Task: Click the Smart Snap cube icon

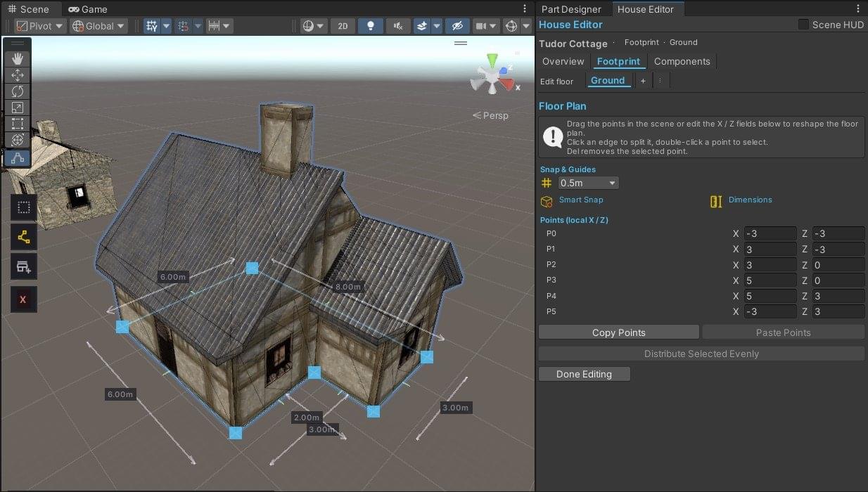Action: tap(547, 202)
